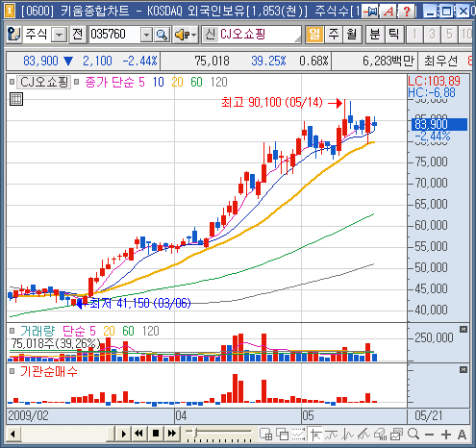The image size is (476, 448).
Task: Click the A text tool icon
Action: [462, 435]
